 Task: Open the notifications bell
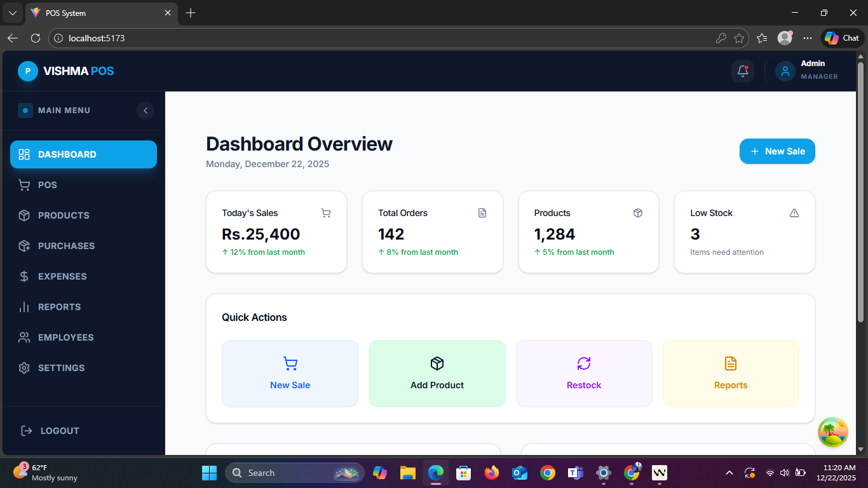743,71
